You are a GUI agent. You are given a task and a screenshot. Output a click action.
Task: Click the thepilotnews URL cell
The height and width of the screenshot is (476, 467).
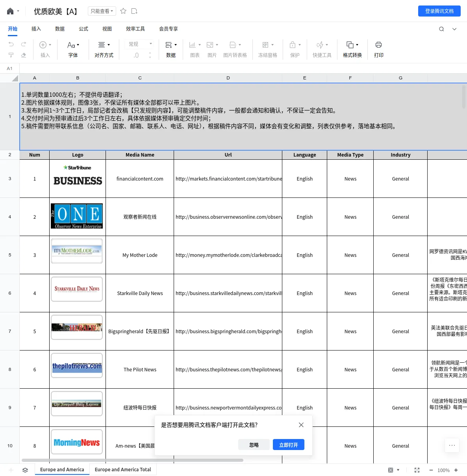click(228, 369)
